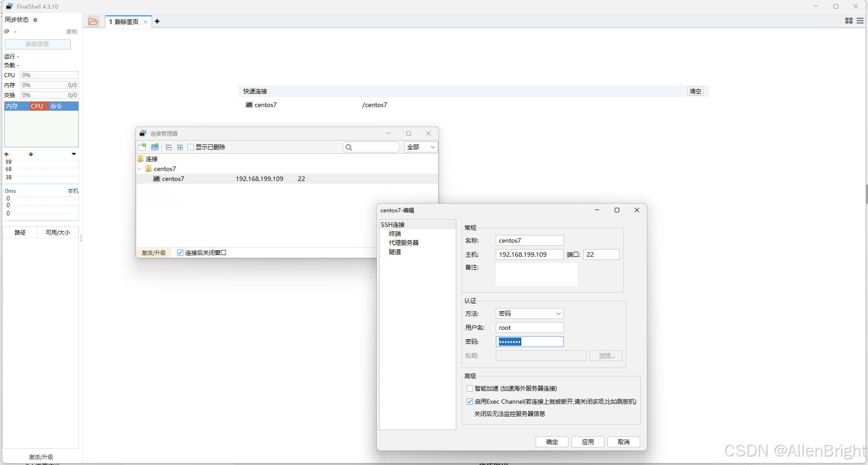The height and width of the screenshot is (465, 868).
Task: Click the /centos7 path in 快速连接
Action: click(x=375, y=105)
